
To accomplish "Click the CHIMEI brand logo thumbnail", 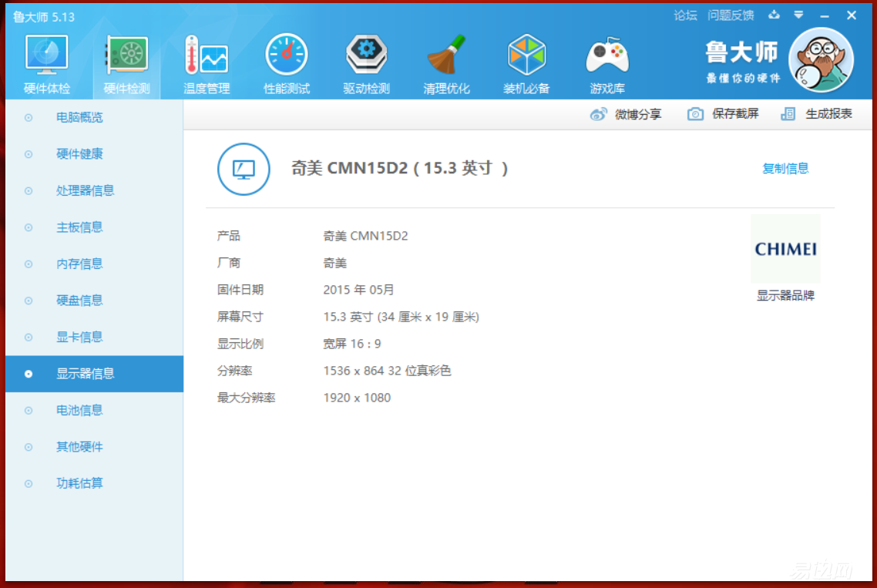I will pyautogui.click(x=785, y=250).
